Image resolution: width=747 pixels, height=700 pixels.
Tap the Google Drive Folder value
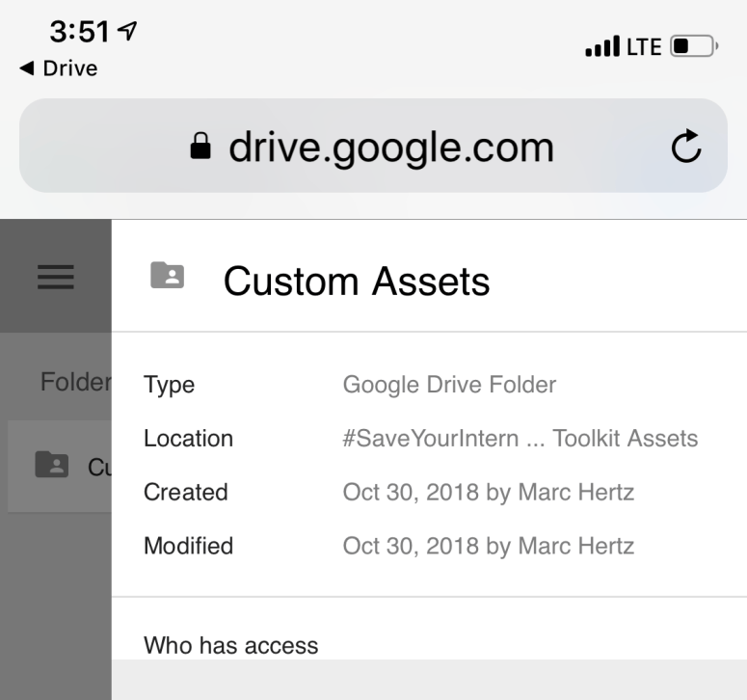pyautogui.click(x=449, y=386)
